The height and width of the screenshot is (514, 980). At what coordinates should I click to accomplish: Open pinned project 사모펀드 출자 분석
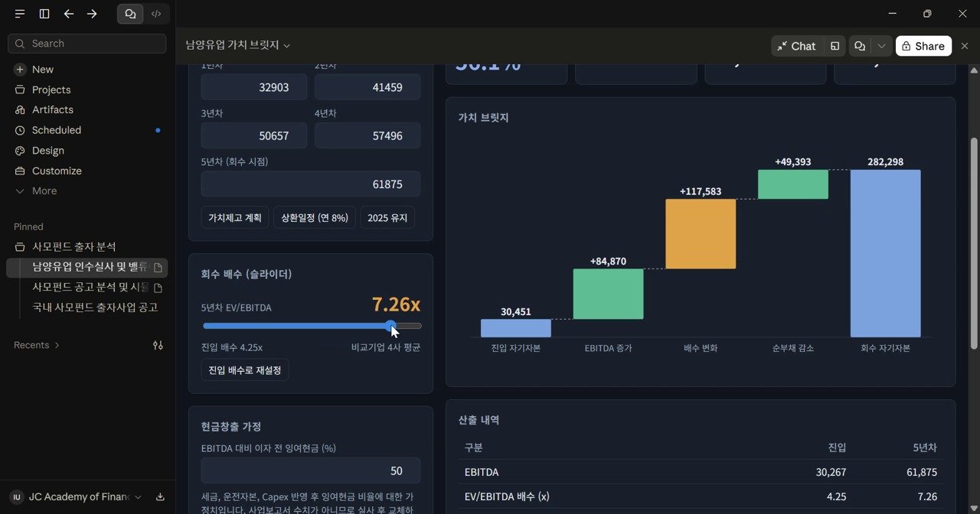[x=74, y=247]
